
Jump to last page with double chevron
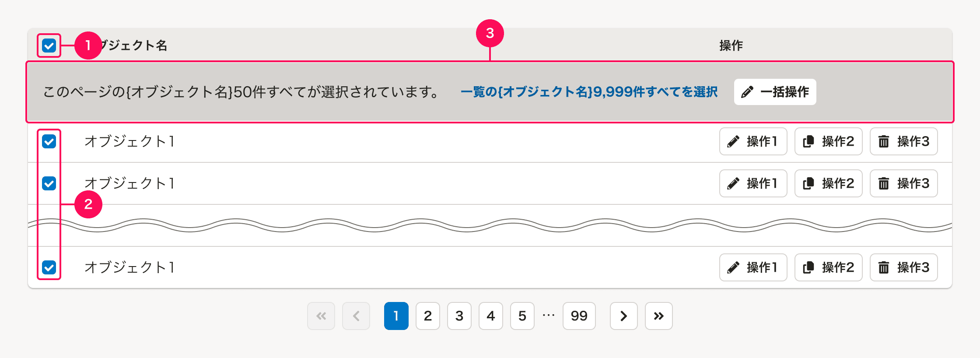point(658,316)
